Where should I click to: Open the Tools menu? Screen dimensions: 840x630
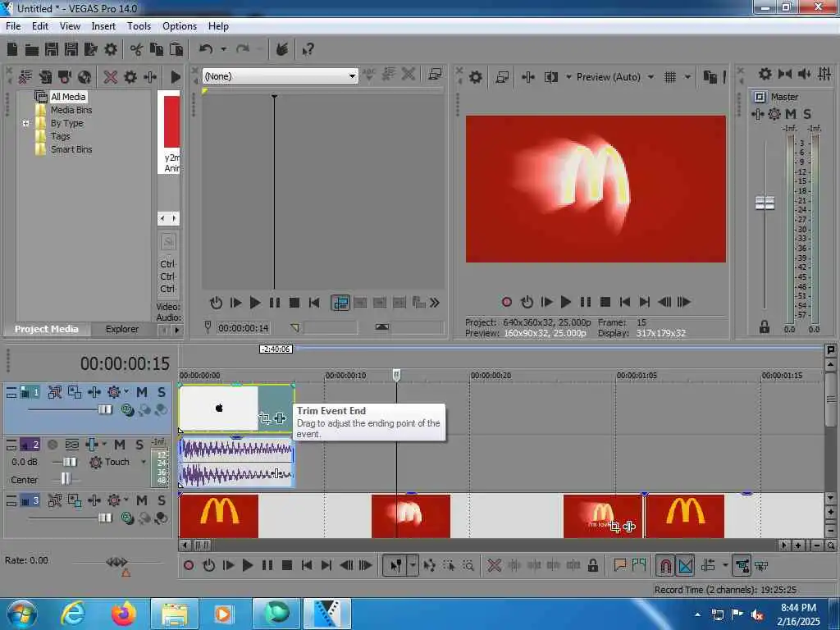click(x=139, y=25)
